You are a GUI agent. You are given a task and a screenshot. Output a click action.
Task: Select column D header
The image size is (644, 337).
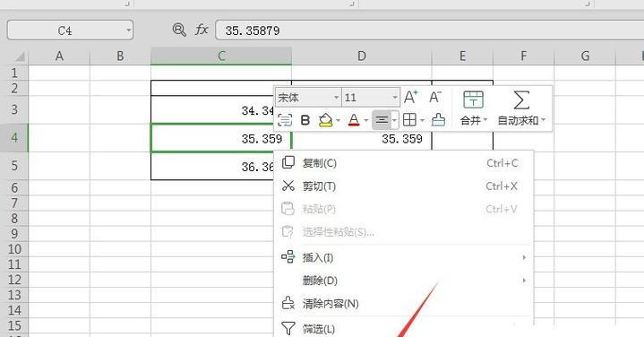pos(362,56)
